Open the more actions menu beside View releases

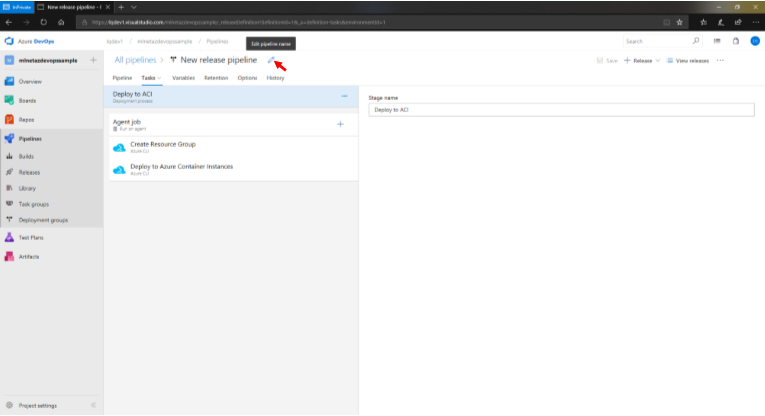coord(720,61)
